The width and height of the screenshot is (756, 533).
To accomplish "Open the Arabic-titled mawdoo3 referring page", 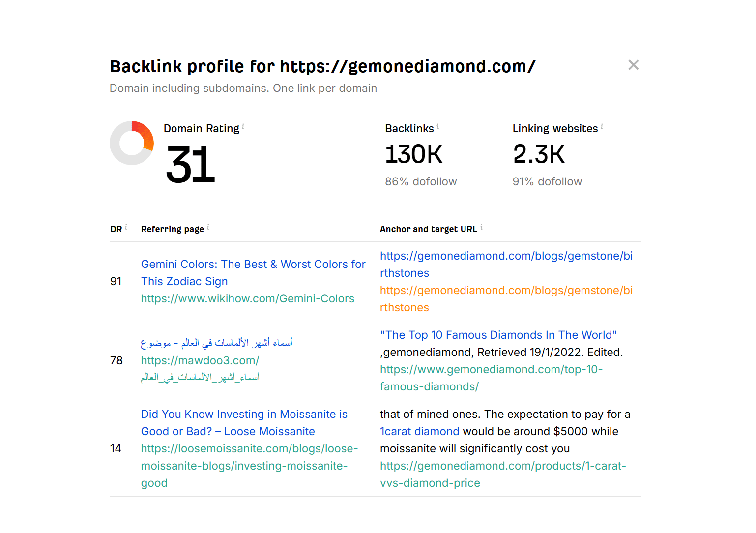I will (x=216, y=343).
